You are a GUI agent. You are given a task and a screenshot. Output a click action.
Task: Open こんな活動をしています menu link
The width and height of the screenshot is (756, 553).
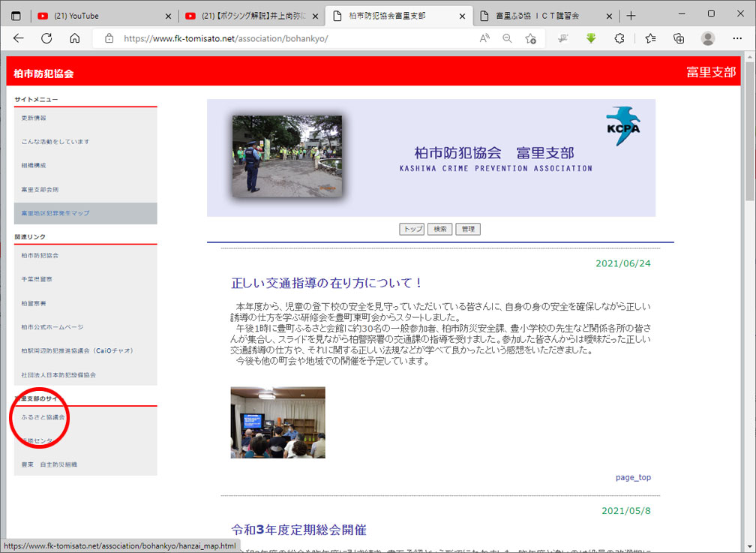tap(55, 141)
